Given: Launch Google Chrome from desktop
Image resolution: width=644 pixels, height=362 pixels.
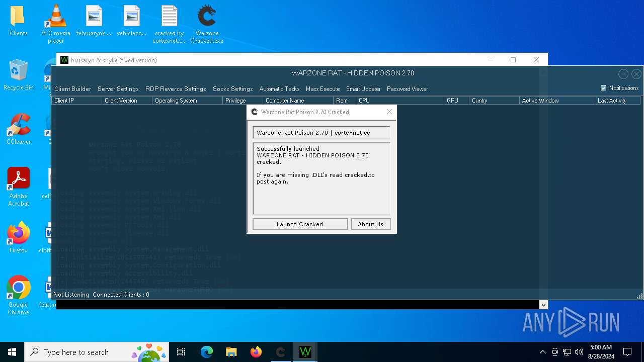Looking at the screenshot, I should click(x=19, y=295).
